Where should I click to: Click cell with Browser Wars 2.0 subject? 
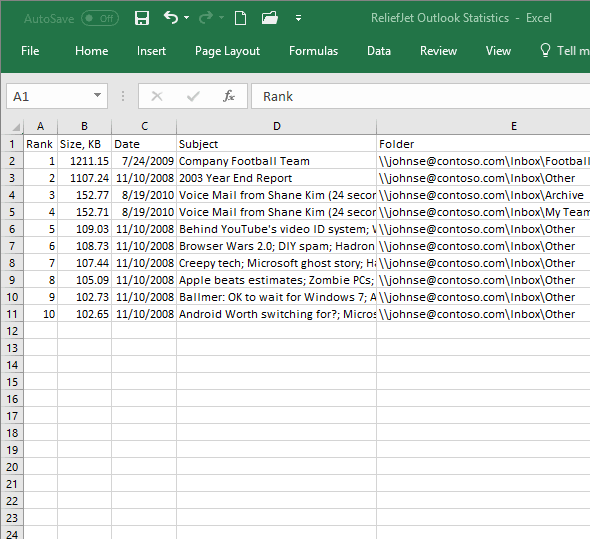(277, 246)
